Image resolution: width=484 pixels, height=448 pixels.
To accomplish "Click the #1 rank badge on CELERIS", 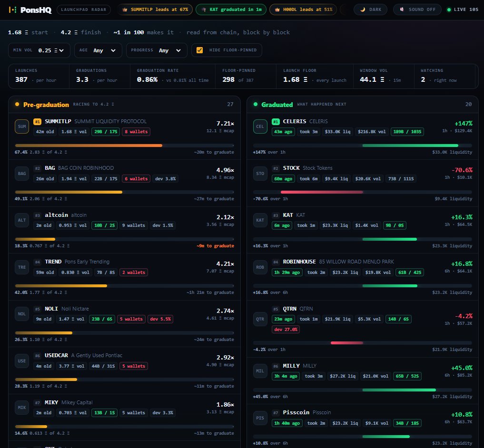I will (276, 122).
